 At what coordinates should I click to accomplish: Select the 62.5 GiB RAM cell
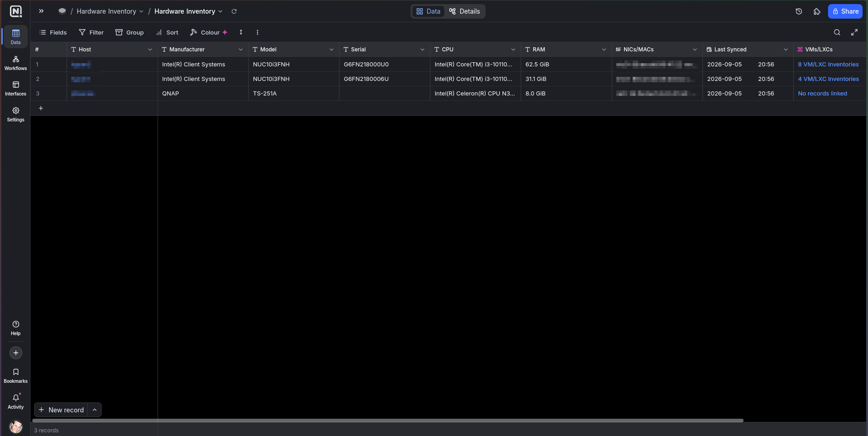566,65
